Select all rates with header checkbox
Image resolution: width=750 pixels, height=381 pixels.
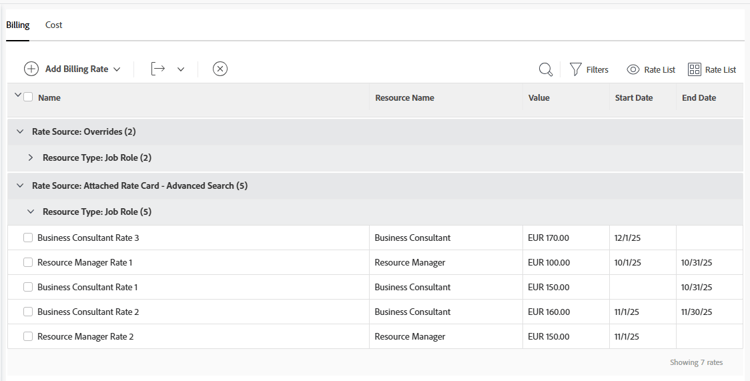pos(28,97)
